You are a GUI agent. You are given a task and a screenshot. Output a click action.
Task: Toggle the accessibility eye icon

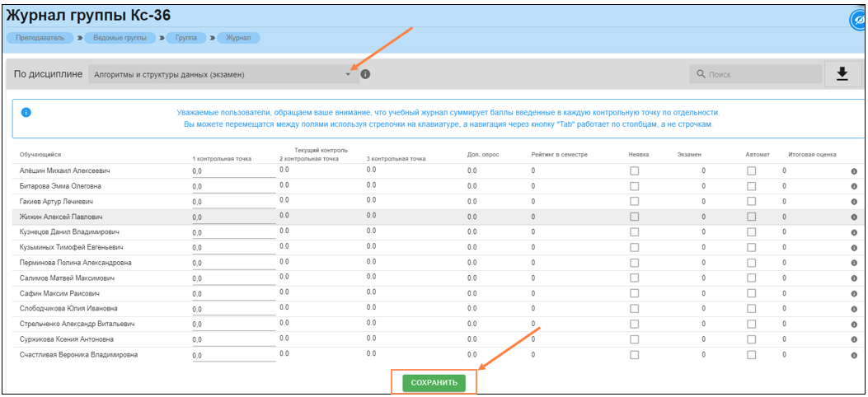click(x=857, y=20)
